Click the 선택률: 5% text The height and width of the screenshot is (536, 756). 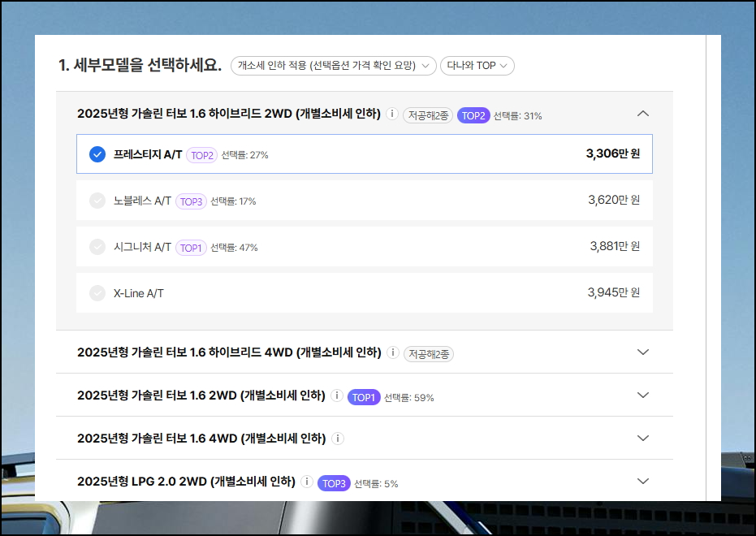(377, 484)
